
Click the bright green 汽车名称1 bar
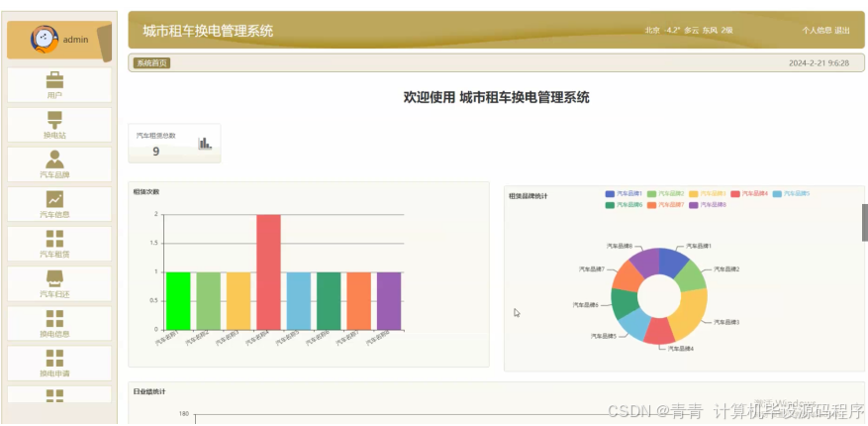178,301
